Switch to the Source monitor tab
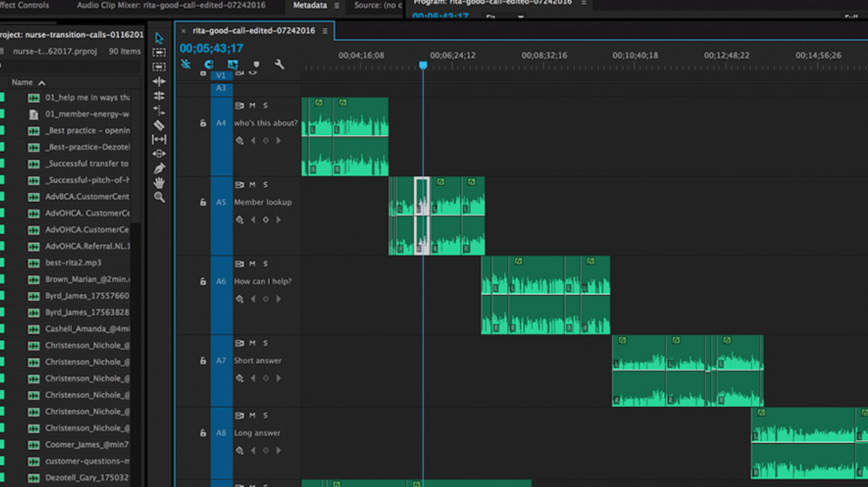Image resolution: width=868 pixels, height=487 pixels. 378,6
